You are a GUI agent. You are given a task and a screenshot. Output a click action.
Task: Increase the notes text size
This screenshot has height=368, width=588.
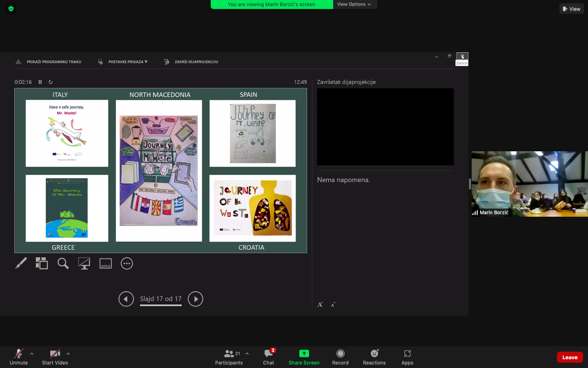320,305
